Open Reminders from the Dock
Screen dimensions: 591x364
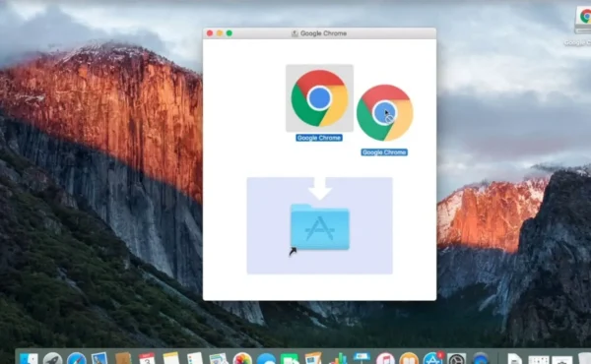point(195,358)
